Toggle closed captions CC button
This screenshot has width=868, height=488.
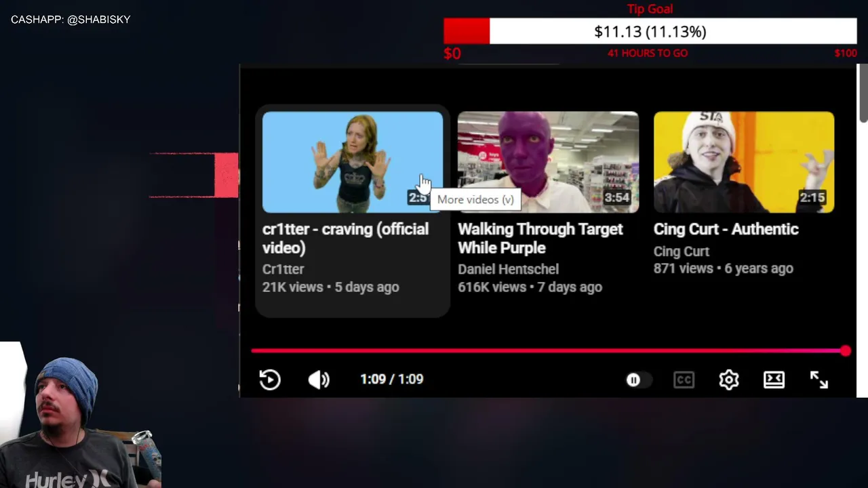click(x=684, y=380)
